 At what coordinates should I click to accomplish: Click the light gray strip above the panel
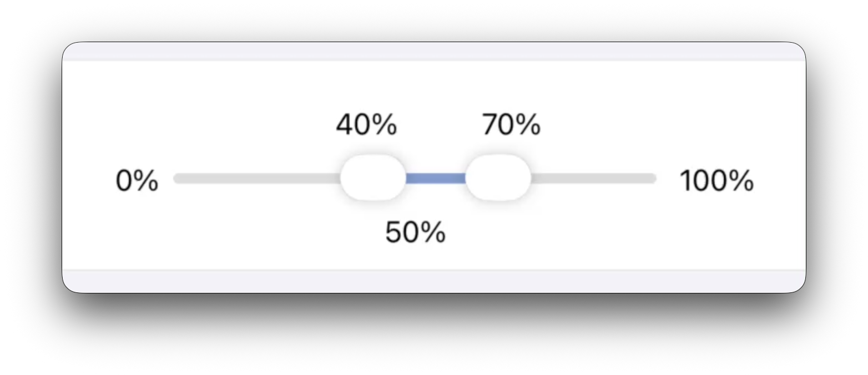tap(433, 51)
